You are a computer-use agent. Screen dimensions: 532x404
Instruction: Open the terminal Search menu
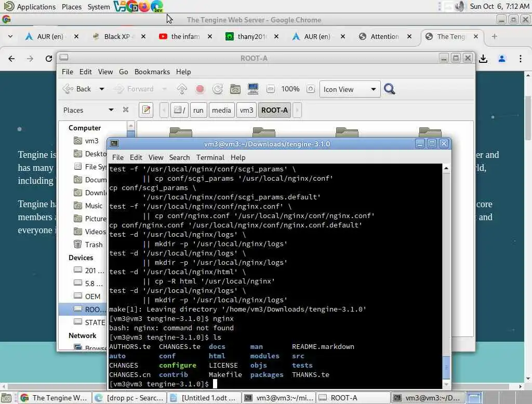(x=179, y=157)
